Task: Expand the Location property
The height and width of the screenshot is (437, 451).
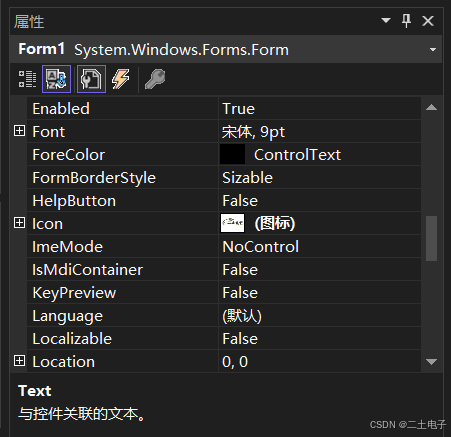Action: pyautogui.click(x=19, y=361)
